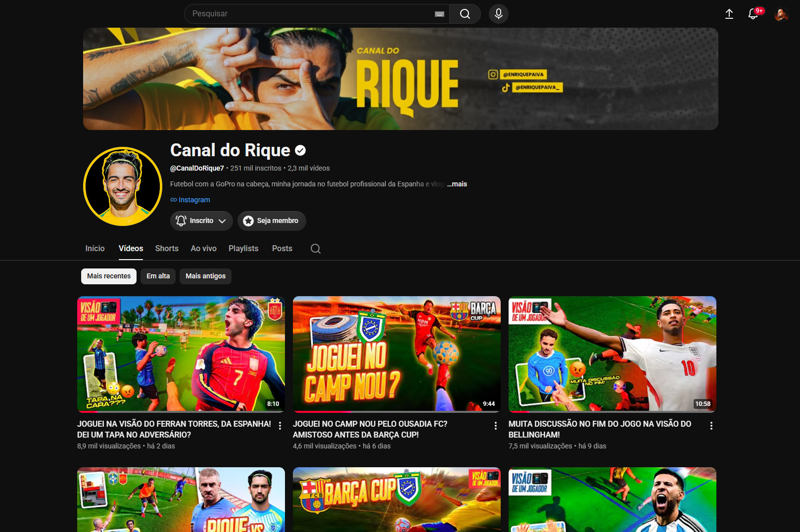Open the account avatar menu
Screen dimensions: 800x532
tap(781, 14)
